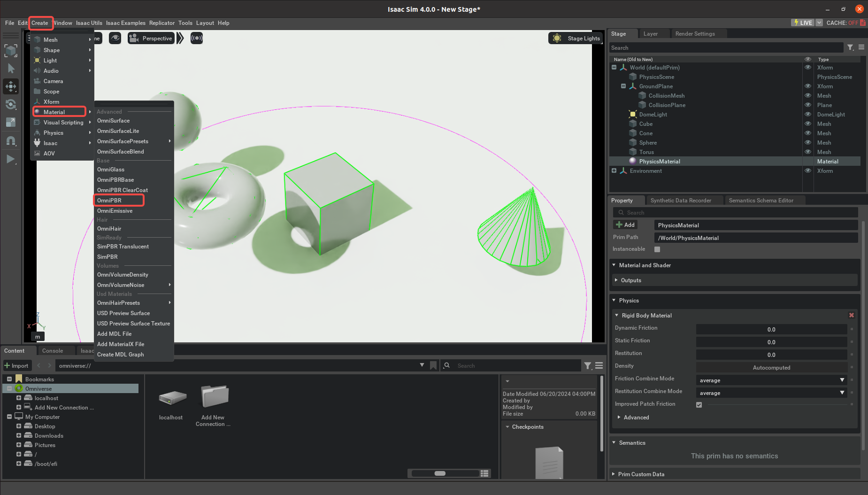This screenshot has height=495, width=868.
Task: Choose the Select arrow tool
Action: 11,69
